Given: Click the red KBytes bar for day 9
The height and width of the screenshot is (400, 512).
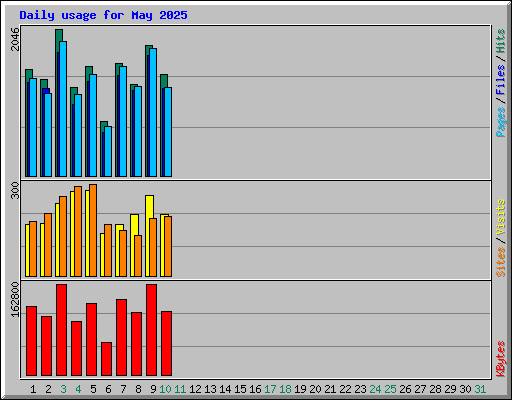Looking at the screenshot, I should [x=151, y=330].
